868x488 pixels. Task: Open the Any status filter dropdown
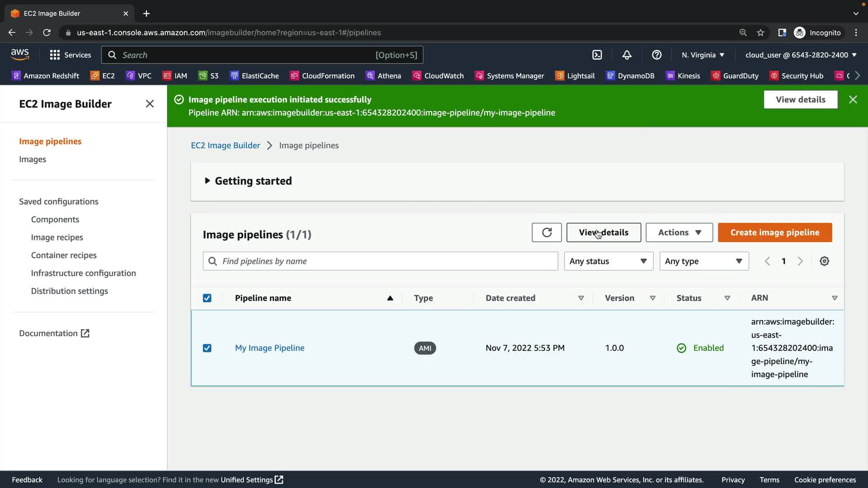click(608, 261)
